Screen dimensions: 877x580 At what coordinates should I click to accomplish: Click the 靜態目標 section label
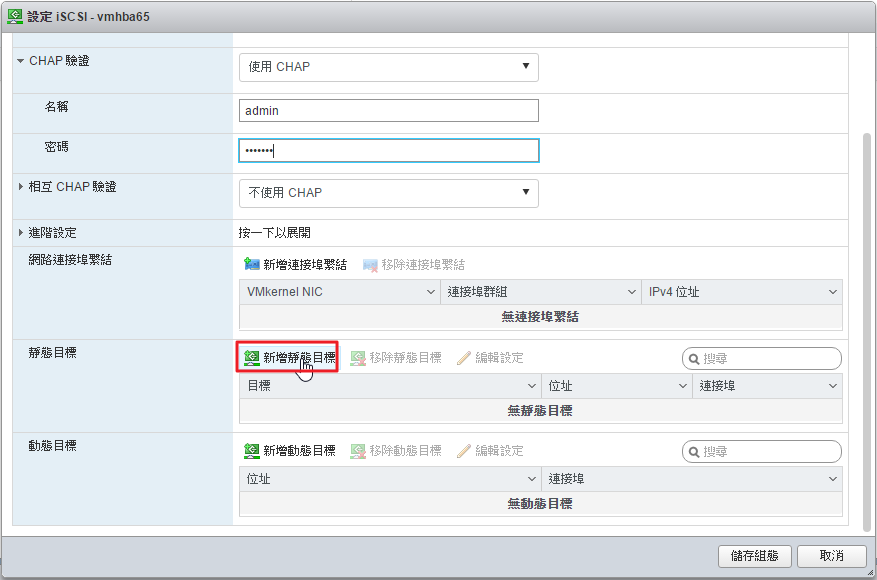point(53,353)
